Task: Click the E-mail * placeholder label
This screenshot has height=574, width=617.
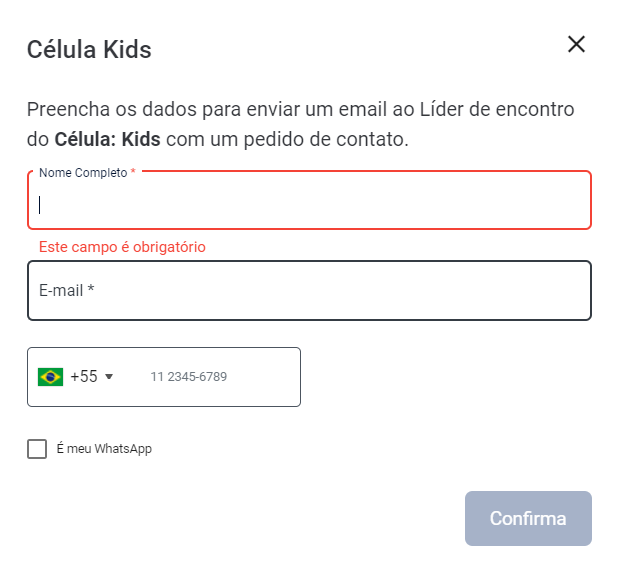Action: (x=67, y=290)
